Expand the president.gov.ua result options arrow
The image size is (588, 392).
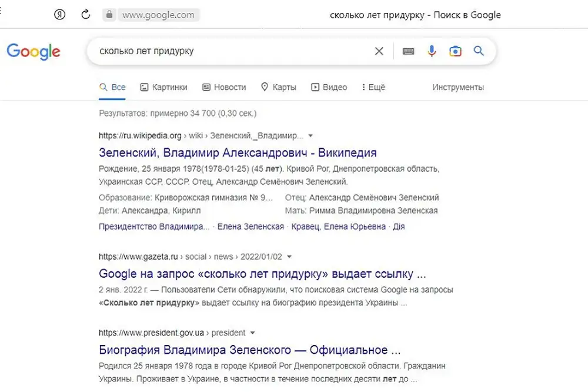(x=252, y=332)
